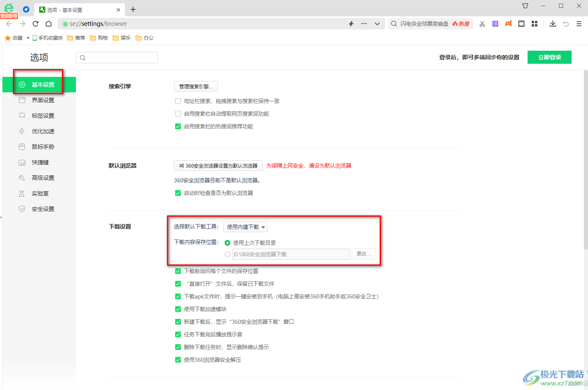
Task: Open 鼠标手势 in the sidebar
Action: pos(39,147)
